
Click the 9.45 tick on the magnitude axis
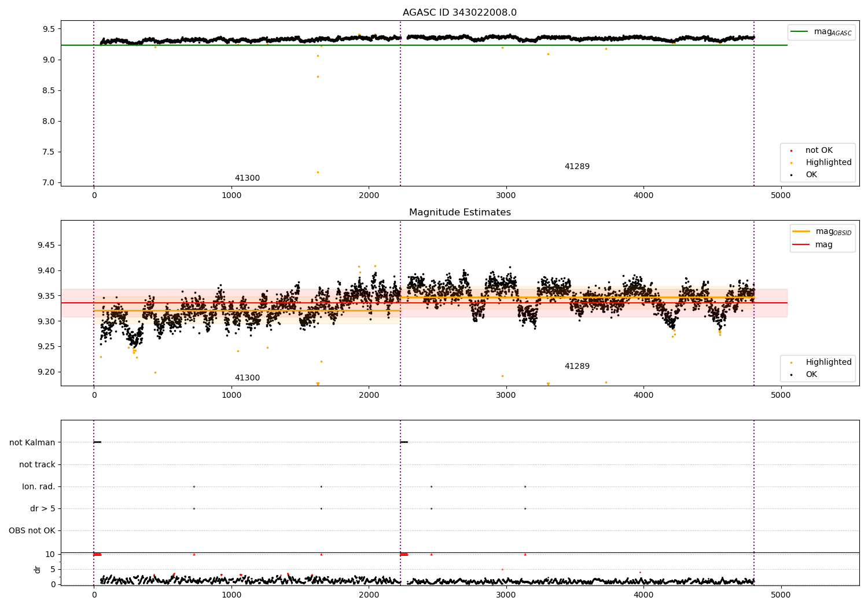[x=45, y=246]
